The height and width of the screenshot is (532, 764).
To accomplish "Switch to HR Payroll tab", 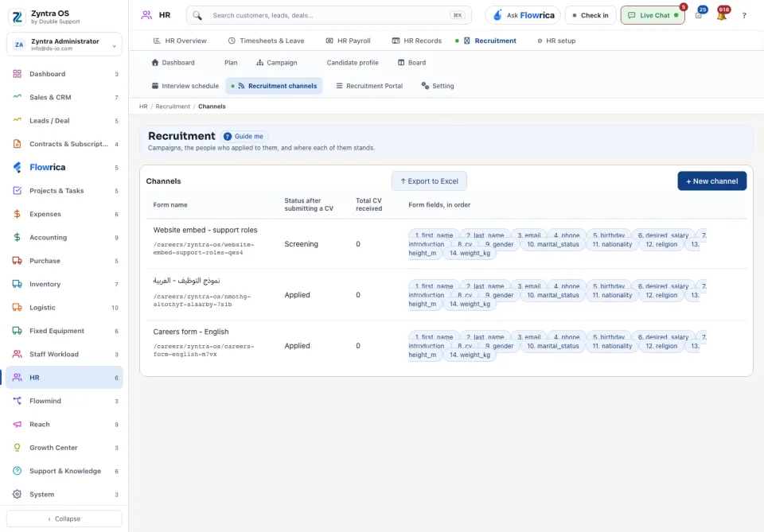I will (x=348, y=41).
